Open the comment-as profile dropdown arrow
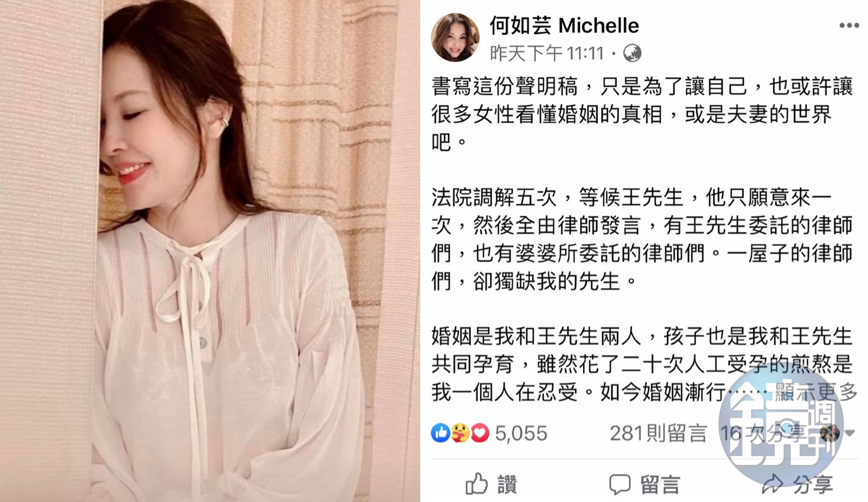Viewport: 868px width, 502px height. [850, 433]
